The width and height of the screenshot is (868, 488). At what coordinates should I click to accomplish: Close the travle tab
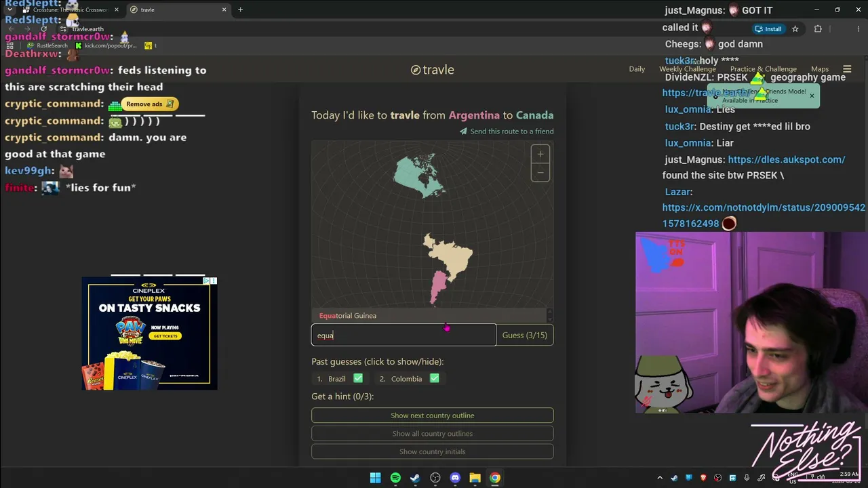coord(224,9)
